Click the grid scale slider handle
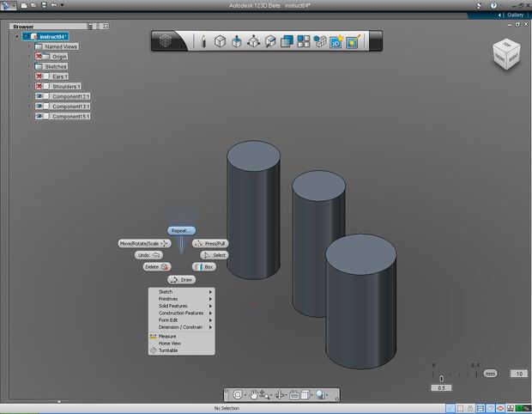 [442, 378]
